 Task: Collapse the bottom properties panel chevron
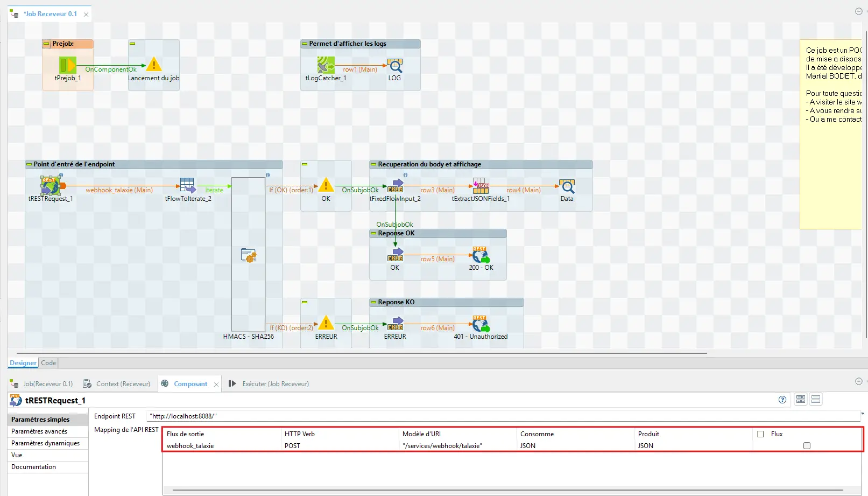tap(859, 381)
